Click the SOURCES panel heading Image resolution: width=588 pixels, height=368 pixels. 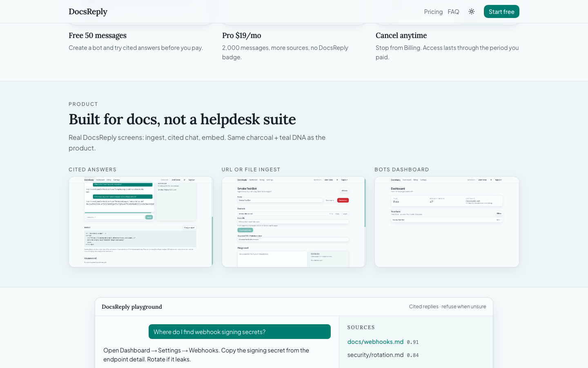pos(361,328)
